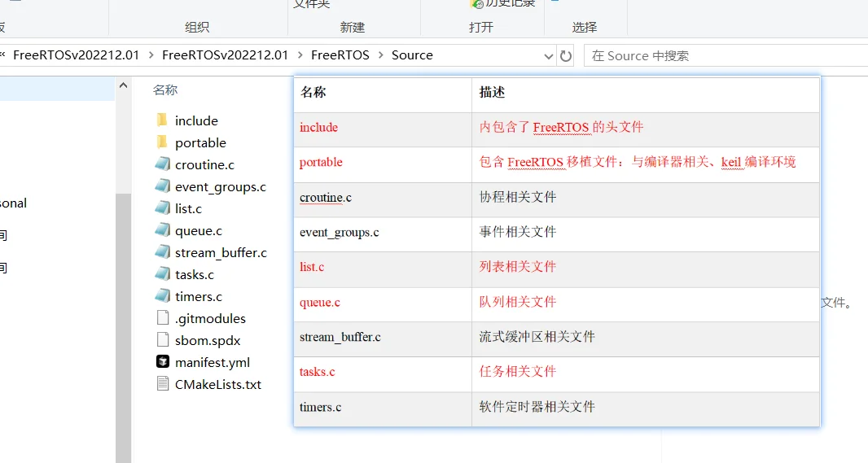Expand the chevron after second FreeRTOSv202212.01 breadcrumb
Image resolution: width=868 pixels, height=463 pixels.
pyautogui.click(x=300, y=55)
